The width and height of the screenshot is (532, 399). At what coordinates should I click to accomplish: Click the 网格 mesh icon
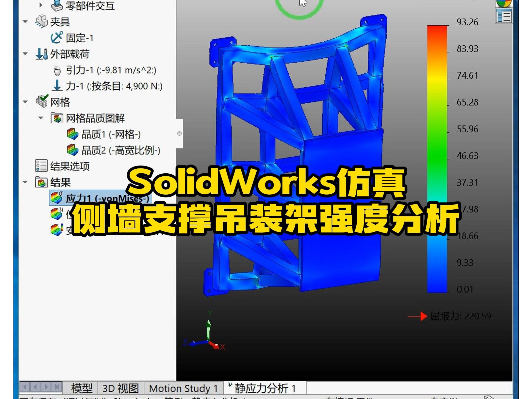point(42,101)
